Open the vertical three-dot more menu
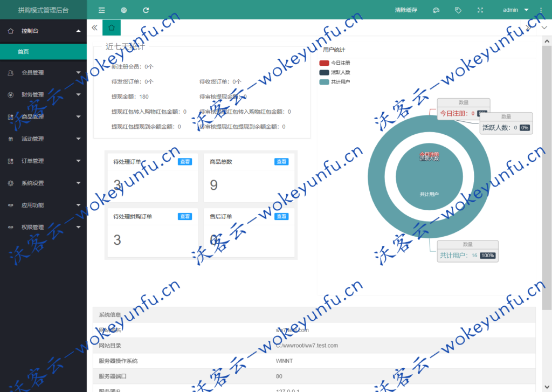This screenshot has width=552, height=392. pyautogui.click(x=541, y=10)
